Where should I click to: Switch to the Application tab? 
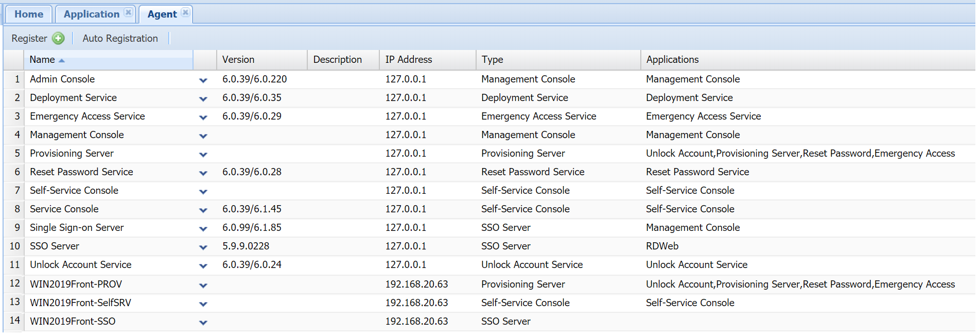(x=91, y=14)
